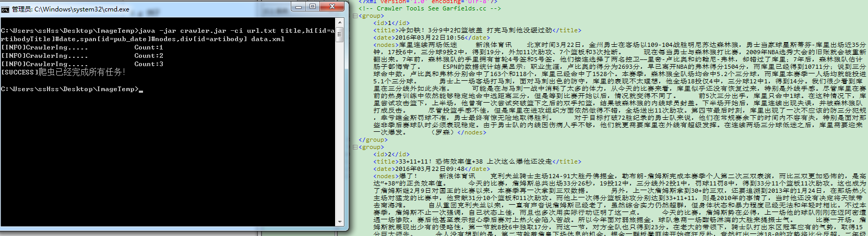Click the cmd scrollbar up arrow
The image size is (868, 236).
[339, 22]
